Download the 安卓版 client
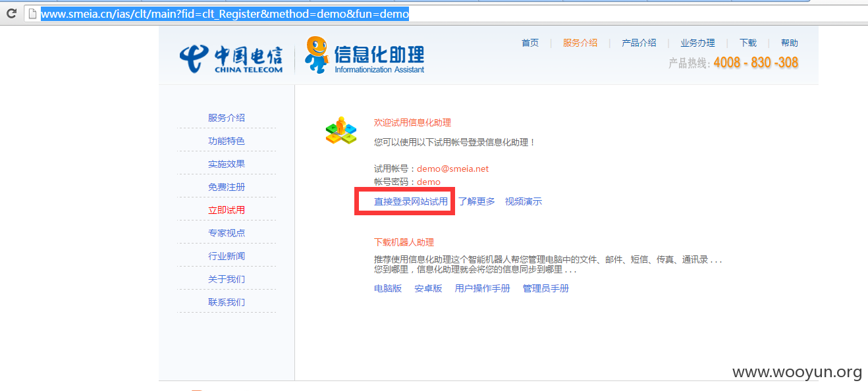868x391 pixels. point(428,288)
